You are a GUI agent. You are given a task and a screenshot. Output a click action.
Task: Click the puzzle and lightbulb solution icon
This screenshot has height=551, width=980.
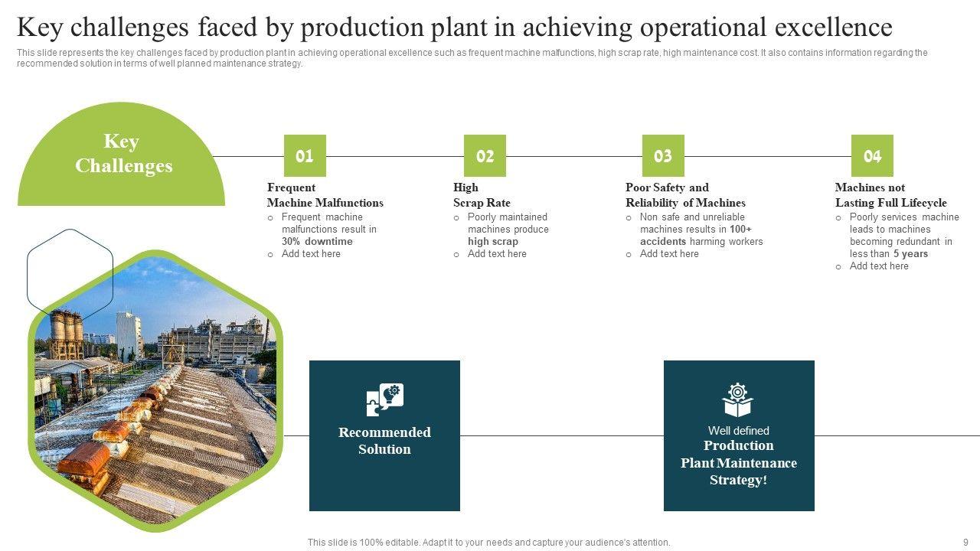[x=384, y=399]
